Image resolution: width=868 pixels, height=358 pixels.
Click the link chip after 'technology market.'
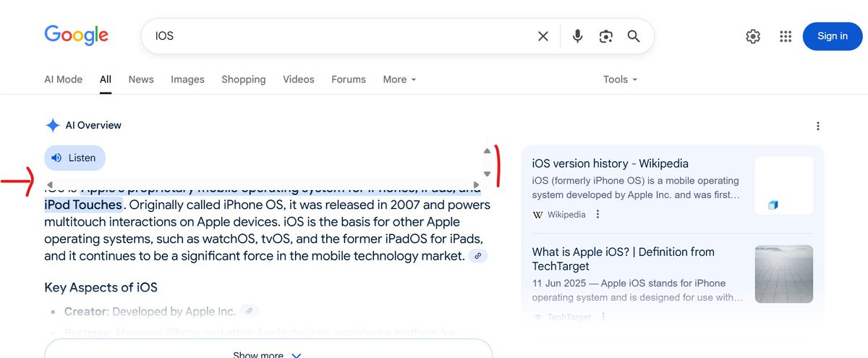coord(477,256)
